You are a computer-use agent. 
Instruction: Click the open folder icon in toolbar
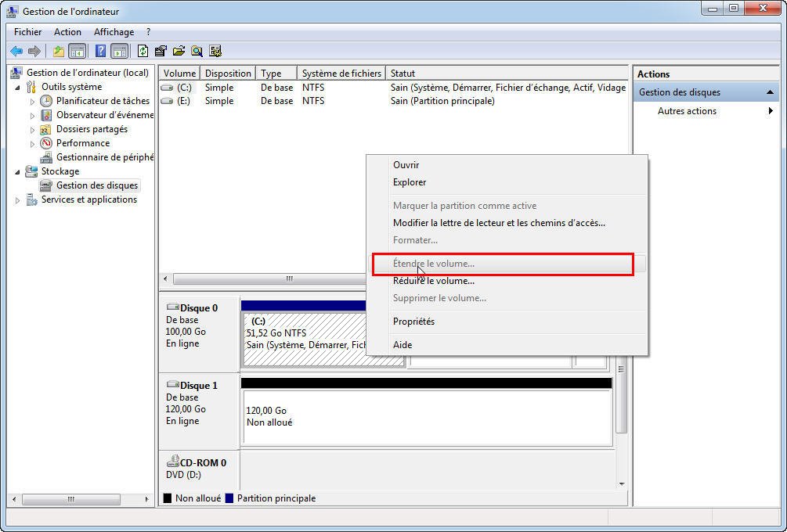pos(179,51)
